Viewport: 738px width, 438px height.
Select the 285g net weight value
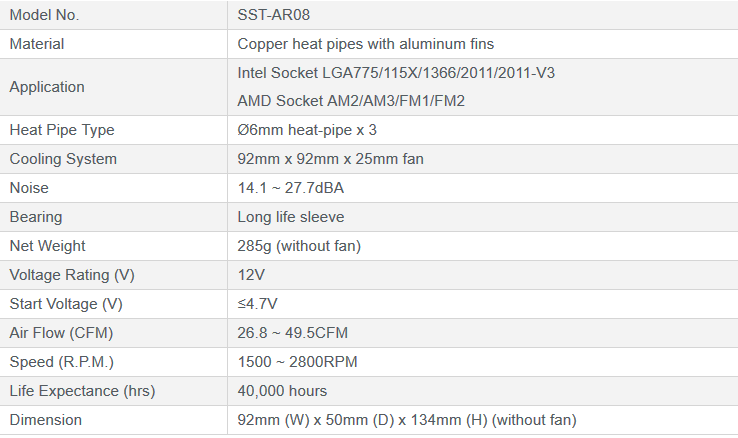point(299,246)
